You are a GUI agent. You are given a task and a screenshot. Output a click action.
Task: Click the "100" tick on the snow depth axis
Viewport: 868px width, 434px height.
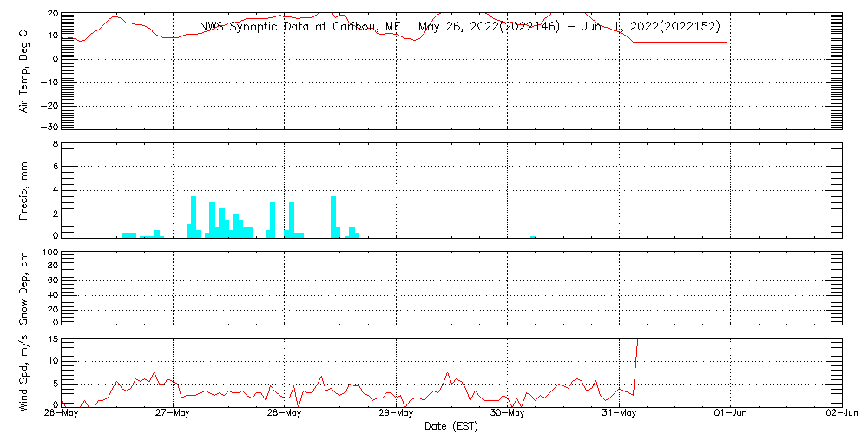(x=49, y=253)
